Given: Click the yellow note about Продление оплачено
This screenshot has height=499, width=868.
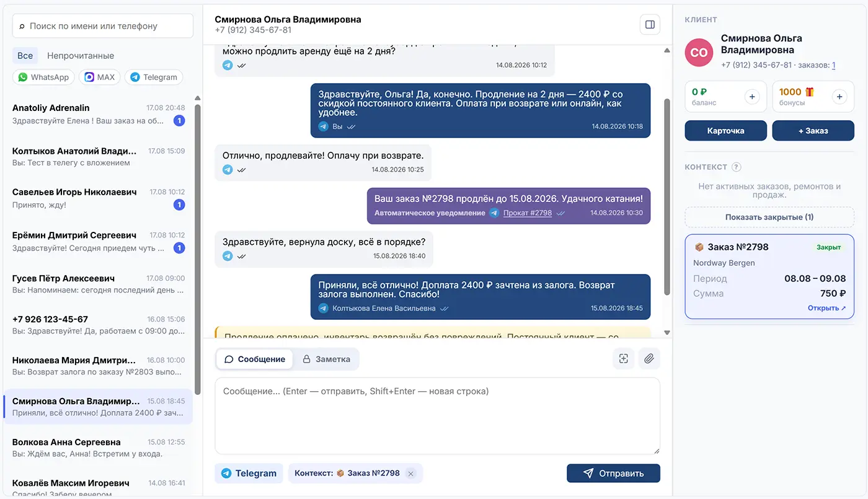Looking at the screenshot, I should coord(433,333).
